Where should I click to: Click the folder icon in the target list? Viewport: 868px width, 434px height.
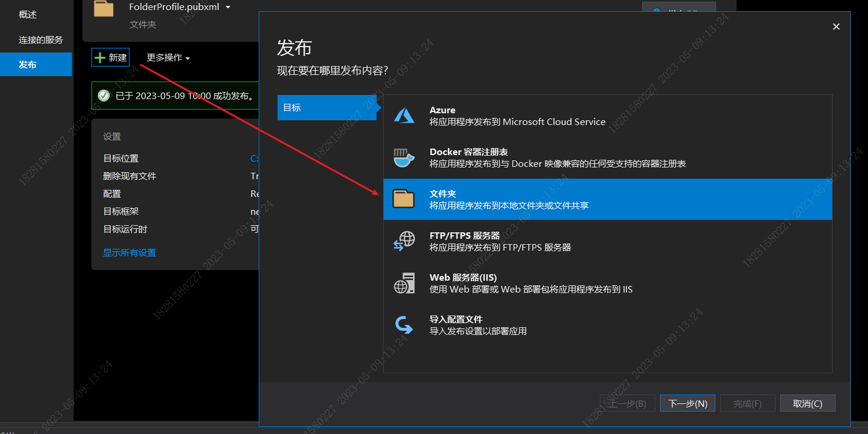coord(404,199)
